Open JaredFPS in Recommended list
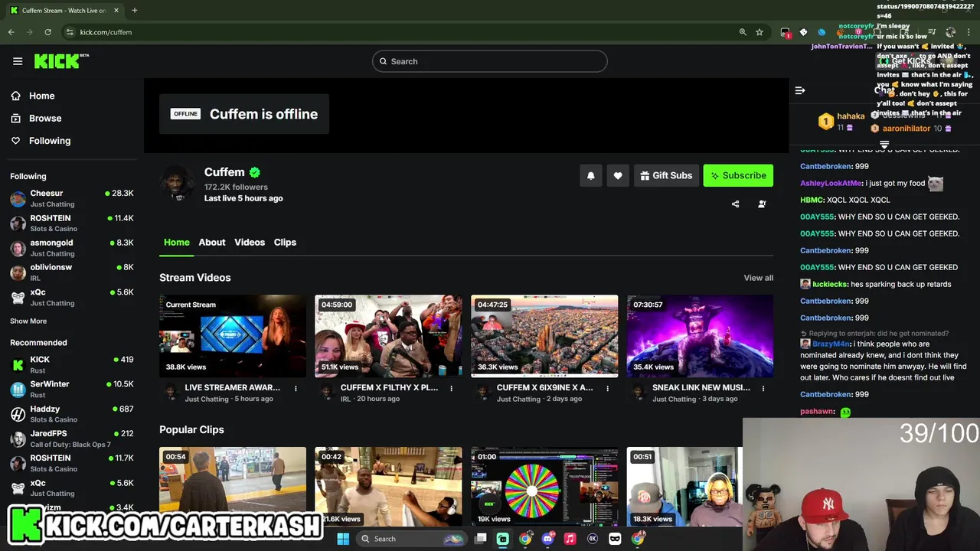 pyautogui.click(x=72, y=439)
